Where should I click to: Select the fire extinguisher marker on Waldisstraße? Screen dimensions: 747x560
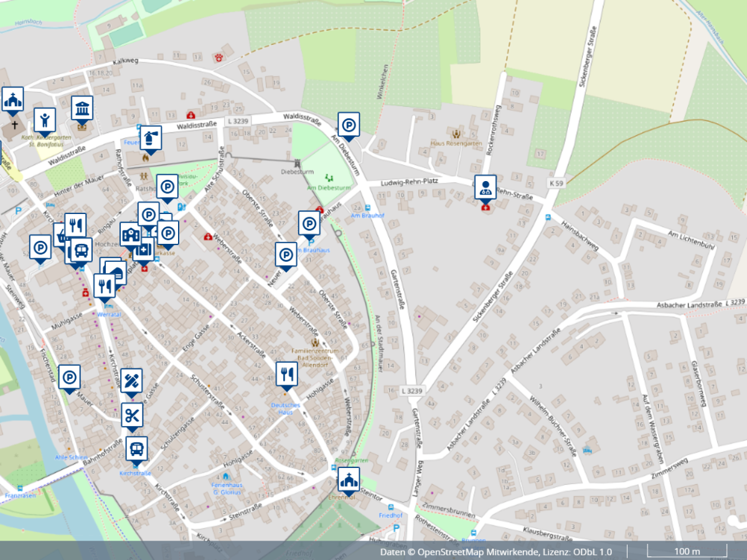click(x=149, y=138)
